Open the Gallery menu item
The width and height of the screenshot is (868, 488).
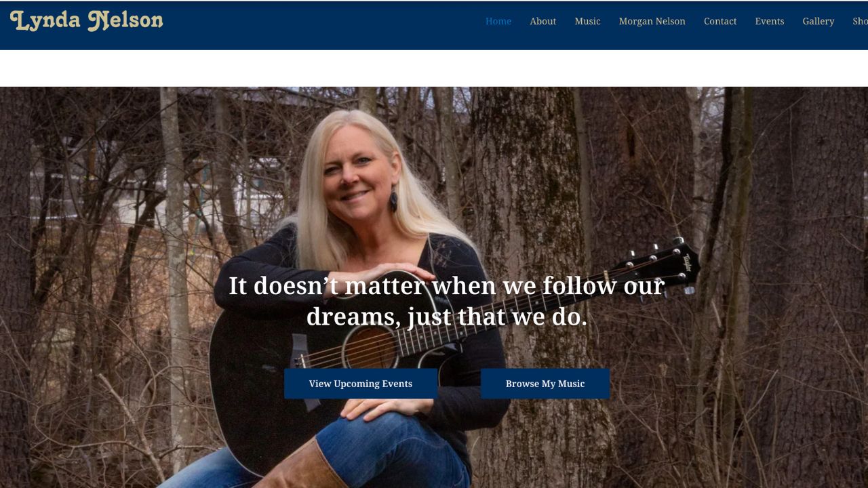[x=818, y=21]
